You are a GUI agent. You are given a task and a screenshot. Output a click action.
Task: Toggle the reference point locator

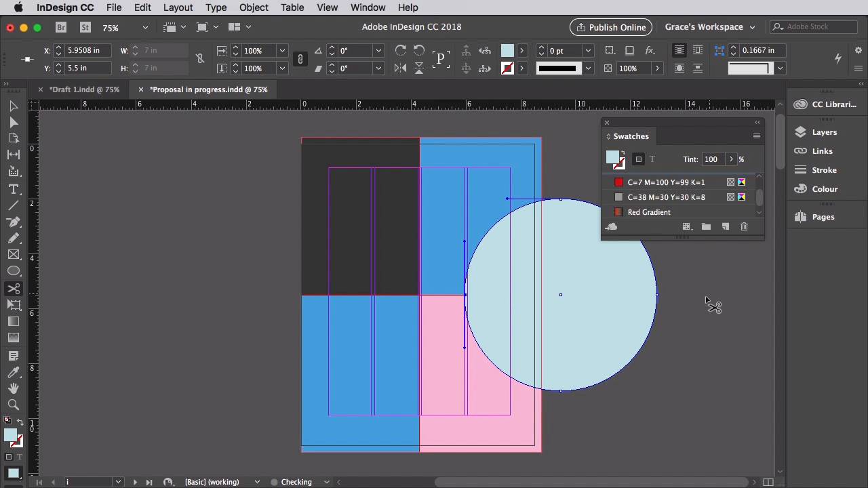coord(27,59)
